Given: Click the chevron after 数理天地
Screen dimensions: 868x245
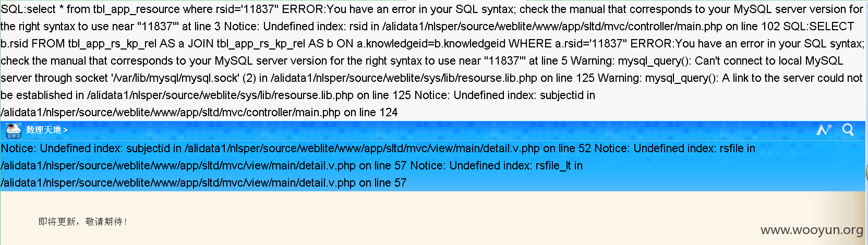Looking at the screenshot, I should (66, 130).
